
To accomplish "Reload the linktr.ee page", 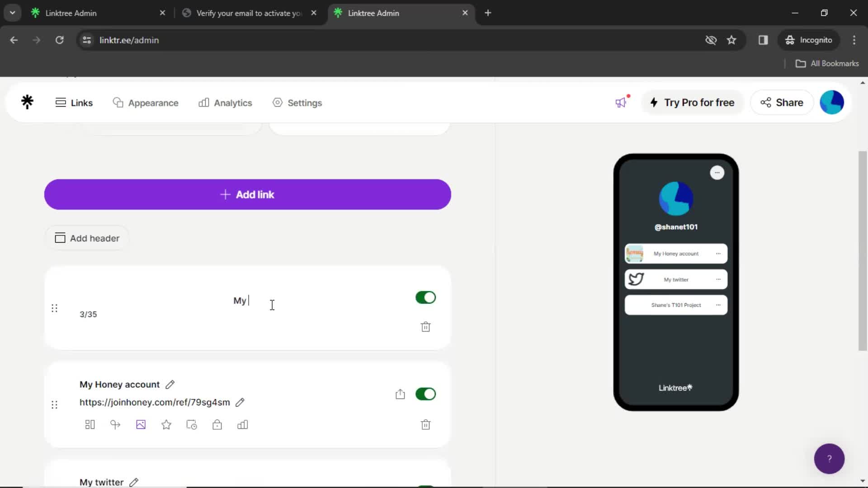I will click(59, 40).
